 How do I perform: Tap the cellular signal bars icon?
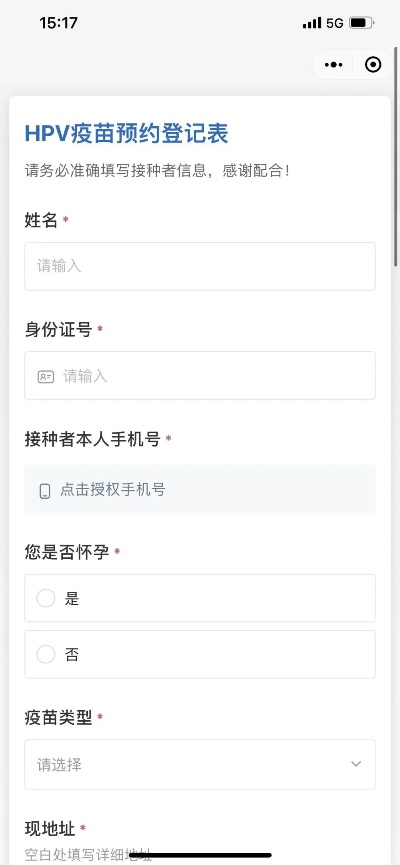[x=312, y=23]
